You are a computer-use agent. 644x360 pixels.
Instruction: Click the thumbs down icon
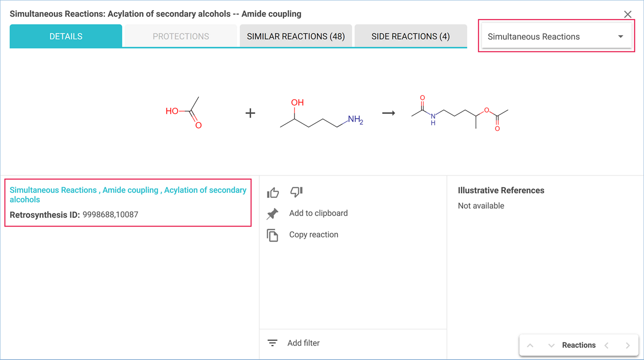click(x=296, y=192)
